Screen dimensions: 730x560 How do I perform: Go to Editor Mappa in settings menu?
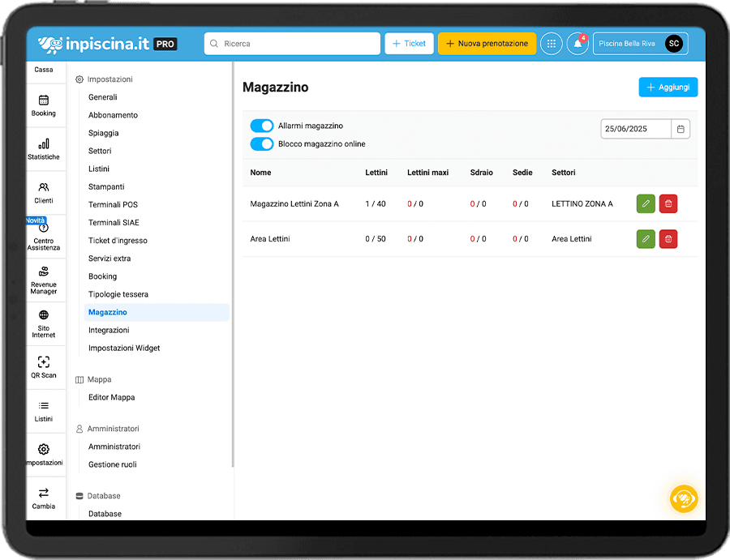(111, 398)
